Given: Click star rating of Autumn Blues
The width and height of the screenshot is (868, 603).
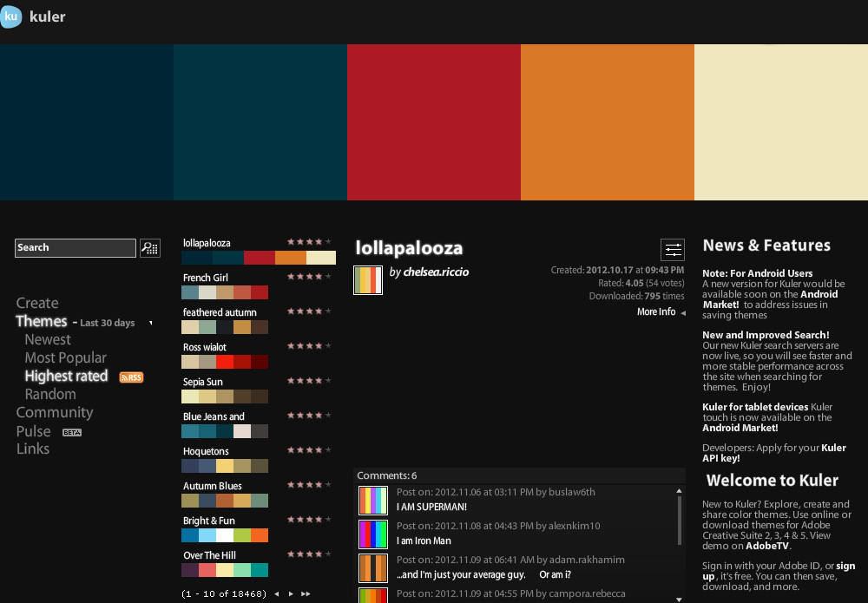Looking at the screenshot, I should pyautogui.click(x=310, y=485).
